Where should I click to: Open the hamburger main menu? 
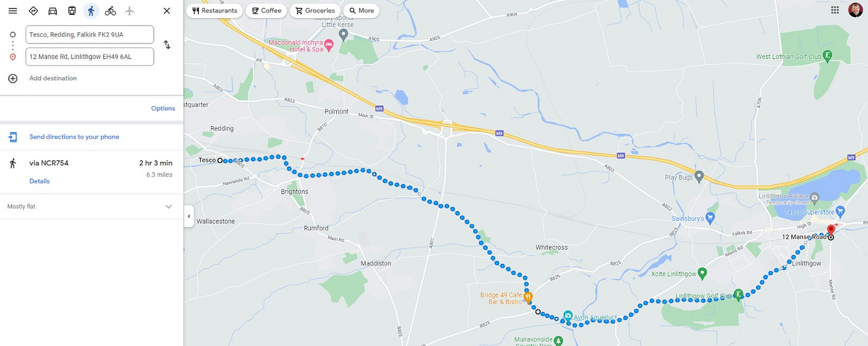[13, 11]
